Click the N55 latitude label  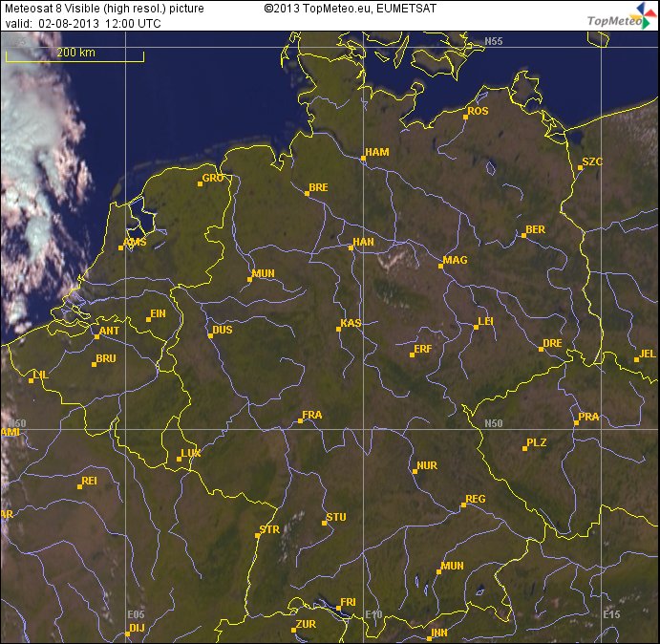tap(493, 41)
